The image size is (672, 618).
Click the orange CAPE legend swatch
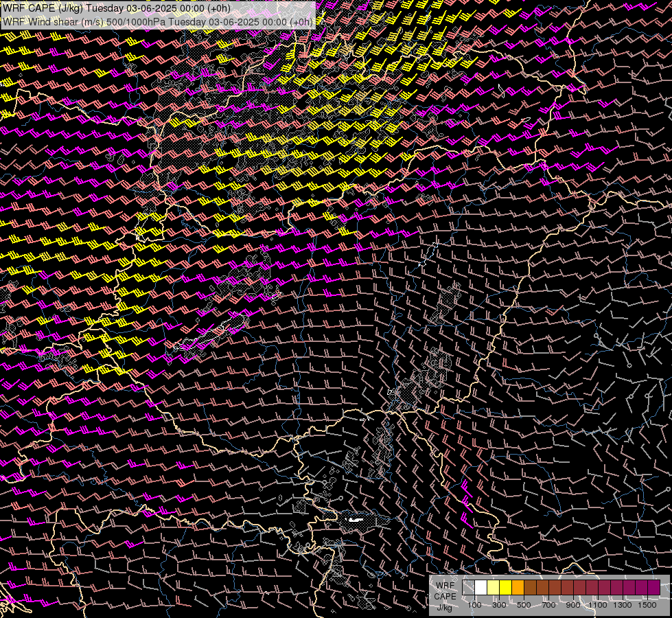518,587
